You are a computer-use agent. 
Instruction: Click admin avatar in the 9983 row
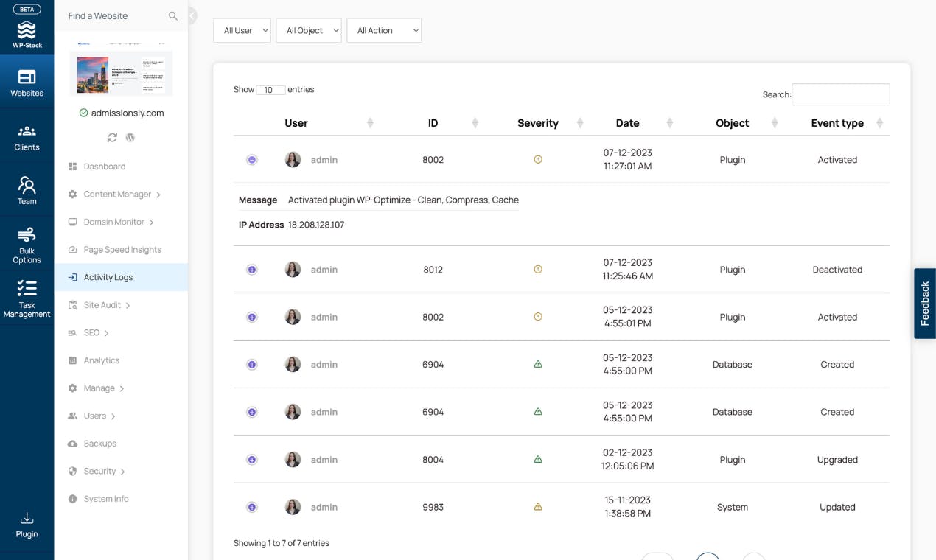tap(293, 507)
